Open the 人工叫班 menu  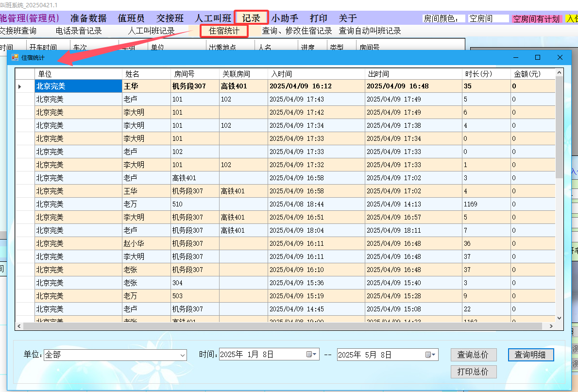tap(213, 18)
